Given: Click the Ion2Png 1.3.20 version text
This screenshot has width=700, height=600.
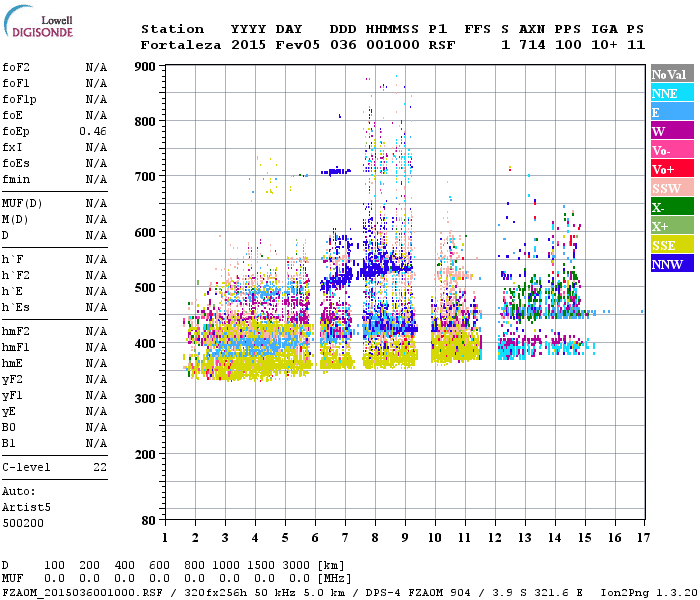Looking at the screenshot, I should pos(650,593).
